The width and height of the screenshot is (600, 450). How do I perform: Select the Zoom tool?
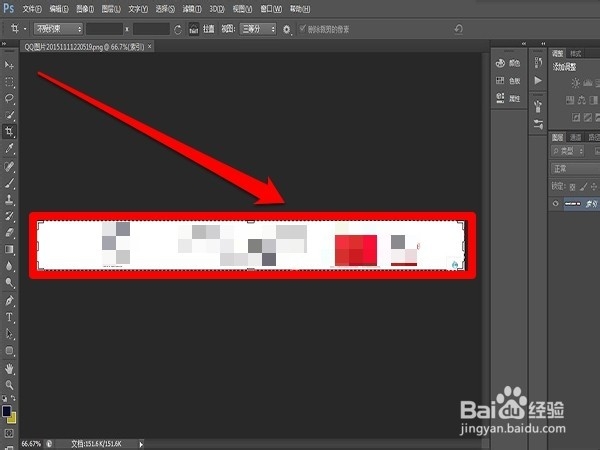[x=9, y=385]
